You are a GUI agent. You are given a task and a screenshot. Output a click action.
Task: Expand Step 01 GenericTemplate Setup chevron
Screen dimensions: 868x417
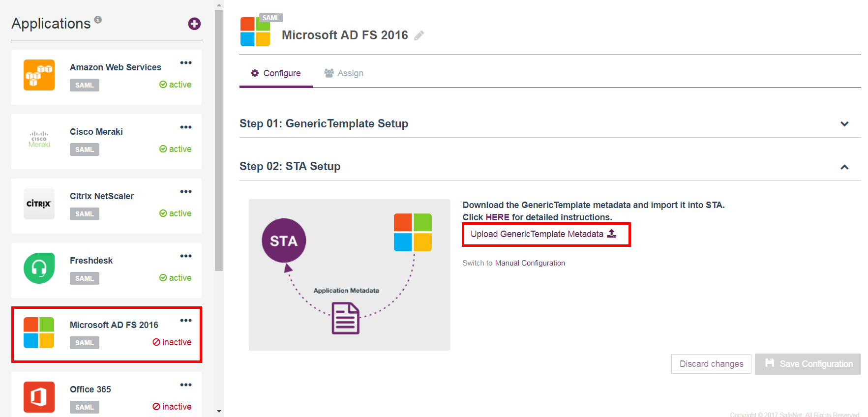click(x=844, y=123)
